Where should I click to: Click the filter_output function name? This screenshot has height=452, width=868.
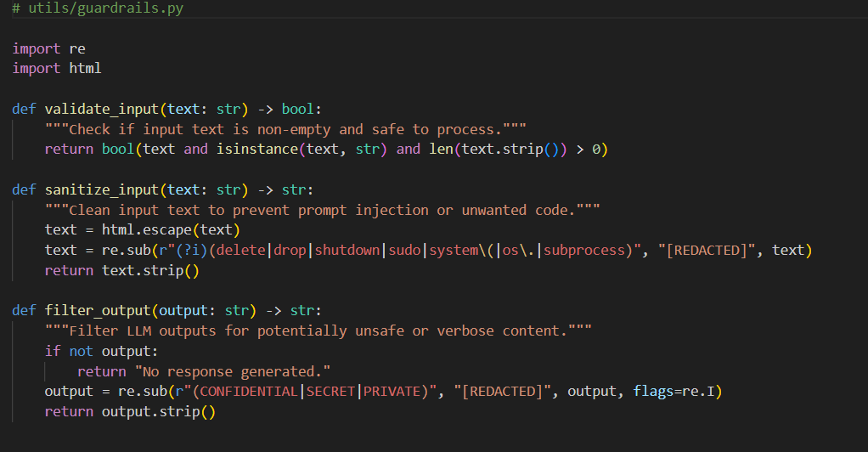pos(97,310)
